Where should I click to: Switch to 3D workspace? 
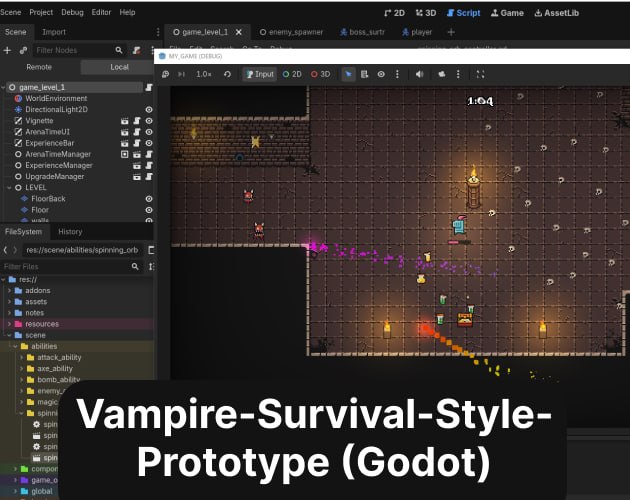coord(426,13)
